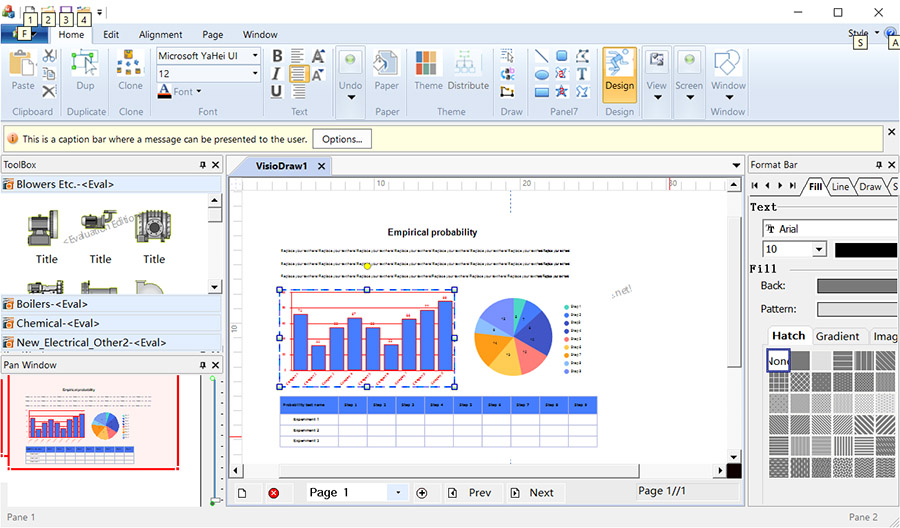Screen dimensions: 900x528
Task: Select the Line draw tool
Action: coord(542,56)
